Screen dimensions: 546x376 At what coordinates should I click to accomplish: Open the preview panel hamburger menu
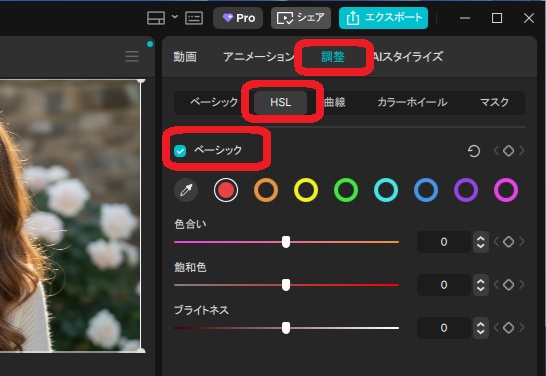click(132, 56)
